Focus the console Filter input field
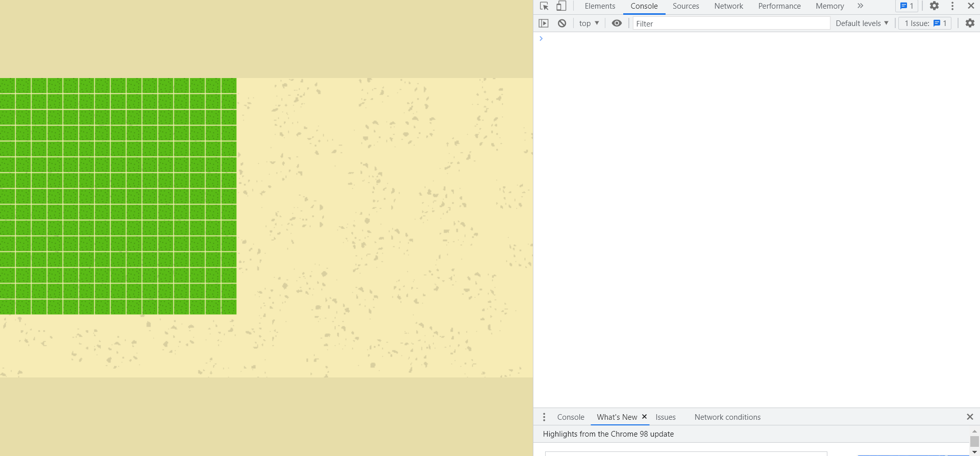Viewport: 980px width, 456px height. click(x=731, y=23)
